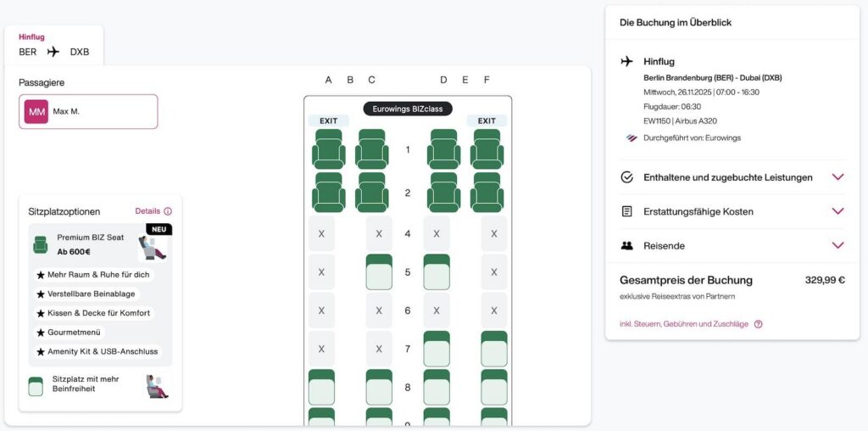Open inkl. Steuern, Gebühren und Zuschläge link
The height and width of the screenshot is (431, 868).
coord(684,324)
